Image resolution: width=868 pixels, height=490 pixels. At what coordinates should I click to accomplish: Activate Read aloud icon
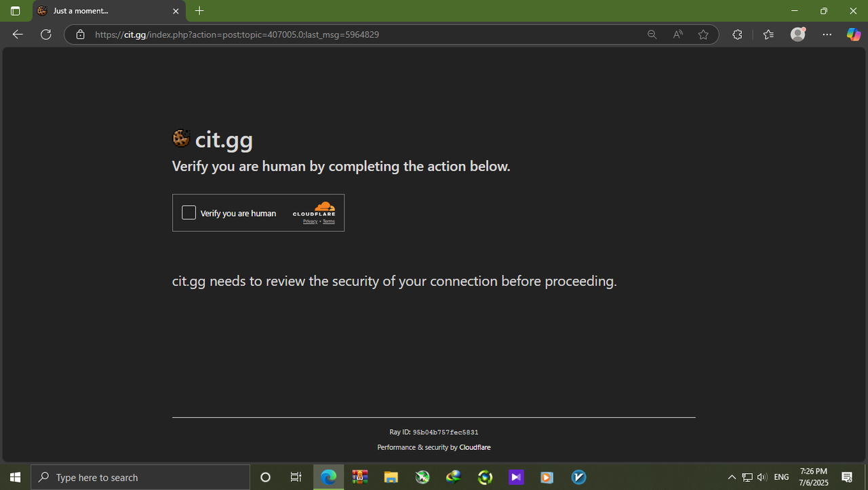(x=677, y=35)
